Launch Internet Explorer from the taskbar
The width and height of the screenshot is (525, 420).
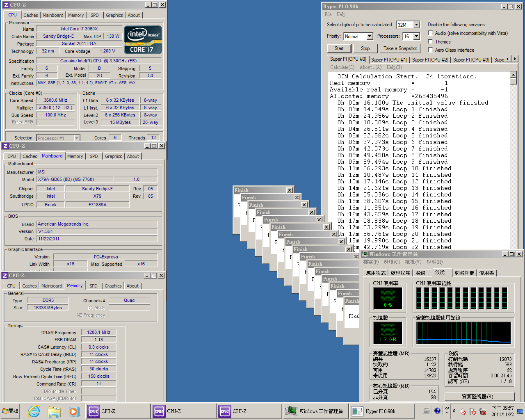34,411
